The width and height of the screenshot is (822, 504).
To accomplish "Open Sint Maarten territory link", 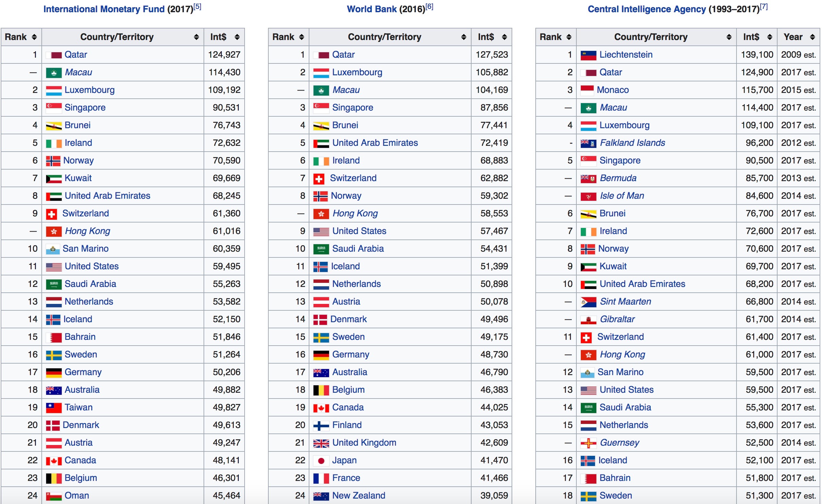I will [x=626, y=302].
